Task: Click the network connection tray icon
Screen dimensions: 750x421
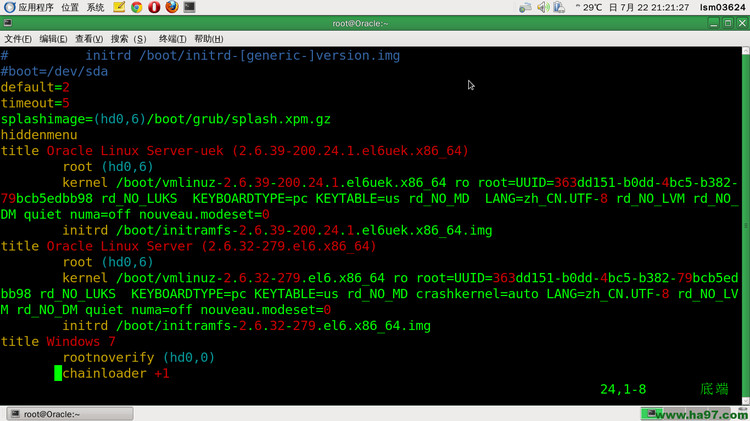Action: 559,7
